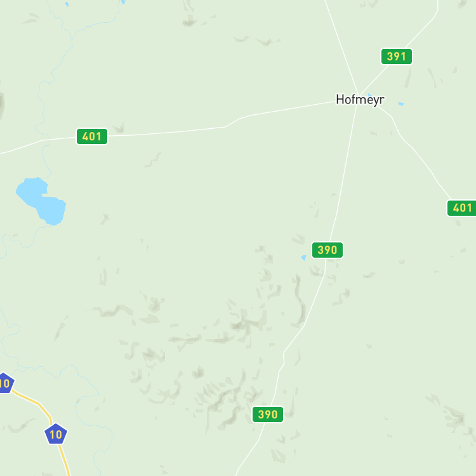The width and height of the screenshot is (476, 476).
Task: Select the road corner at the top right
Action: point(437,11)
